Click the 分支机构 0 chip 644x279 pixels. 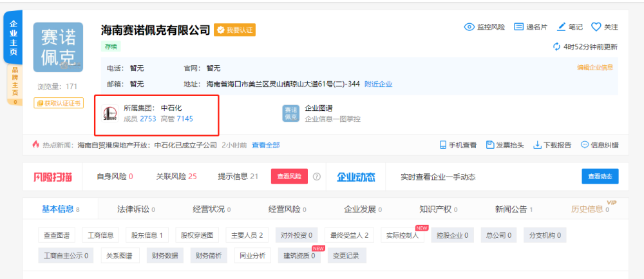[x=545, y=235]
